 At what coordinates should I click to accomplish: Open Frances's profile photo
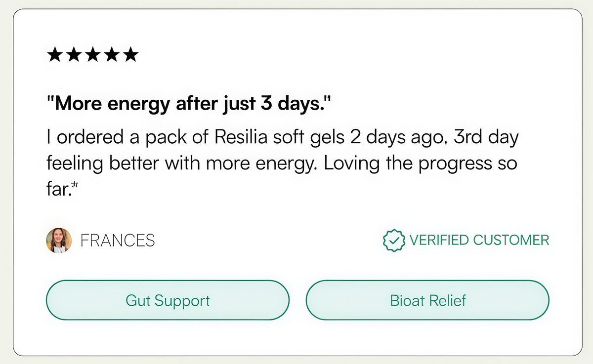[x=59, y=241]
